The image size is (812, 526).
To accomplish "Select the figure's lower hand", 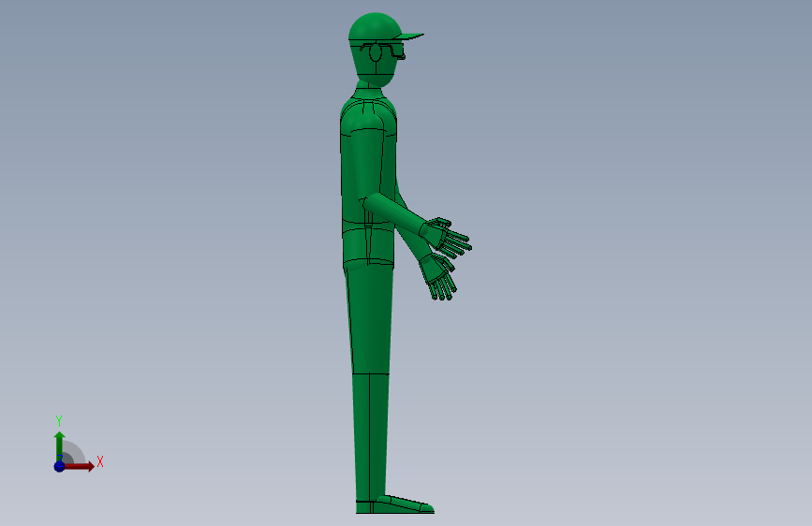I will (x=438, y=277).
